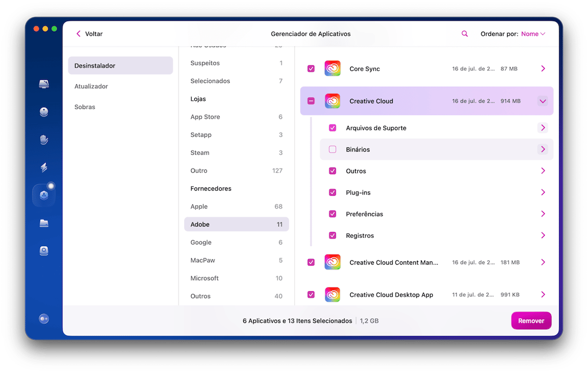Select the Setapp store category
Viewport: 588px width, 373px height.
pyautogui.click(x=236, y=134)
